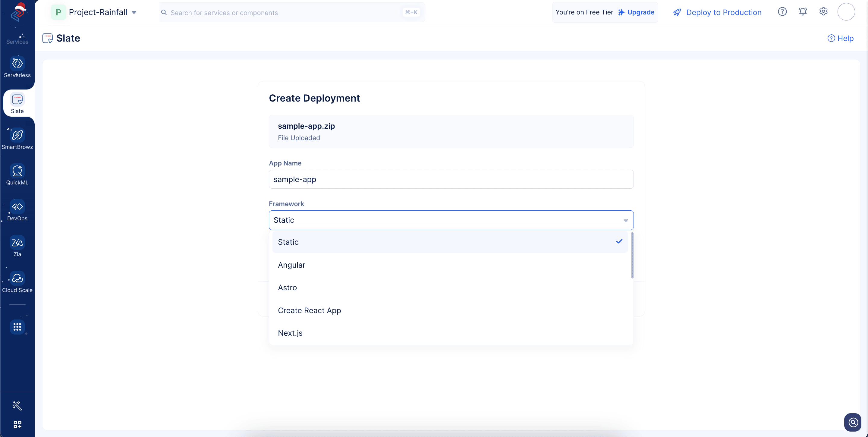Open the Zia service
The image size is (868, 437).
[17, 247]
